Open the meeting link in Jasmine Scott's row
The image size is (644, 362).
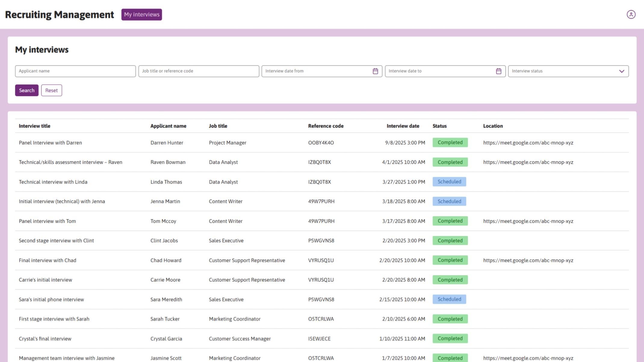click(x=528, y=358)
